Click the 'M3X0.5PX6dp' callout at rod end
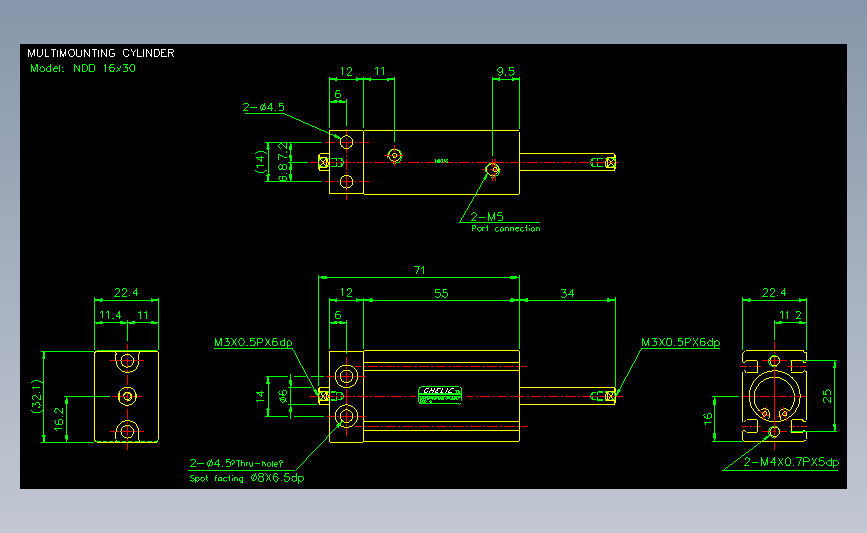 (680, 342)
